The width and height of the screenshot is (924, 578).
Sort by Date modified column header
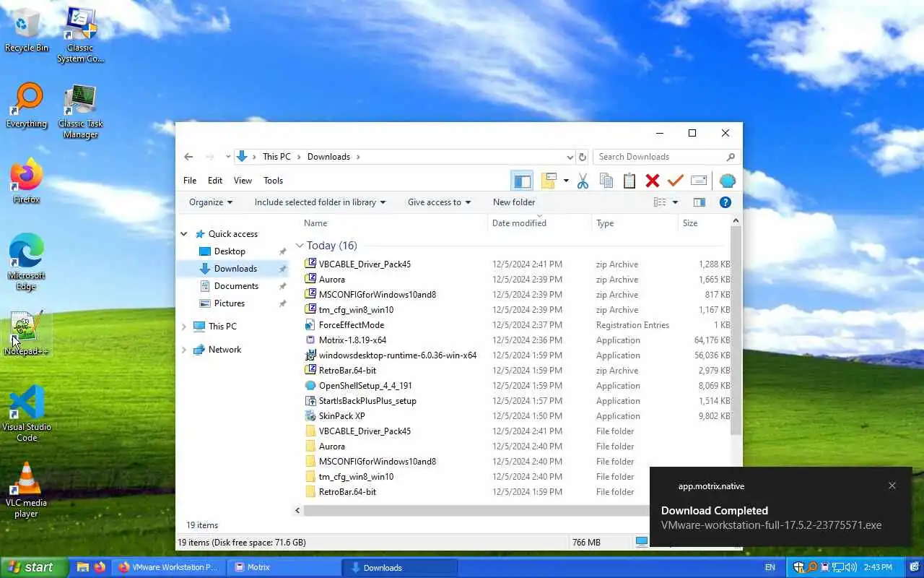(519, 223)
